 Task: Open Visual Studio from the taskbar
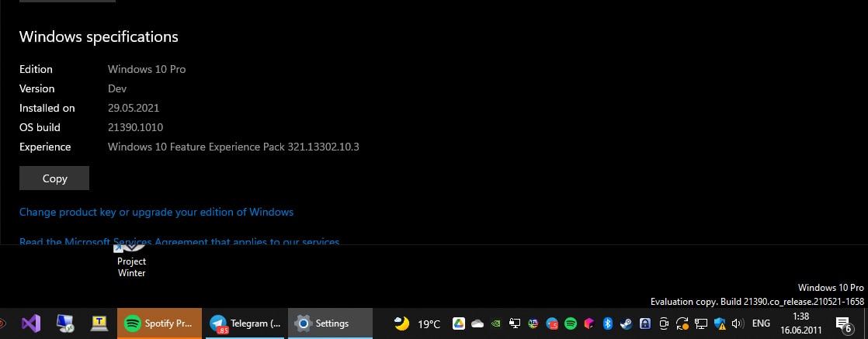click(31, 323)
